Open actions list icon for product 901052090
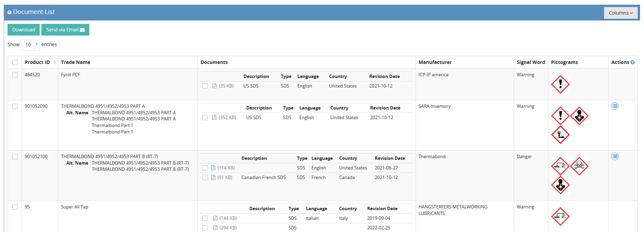Viewport: 644px width, 237px height. click(x=615, y=106)
